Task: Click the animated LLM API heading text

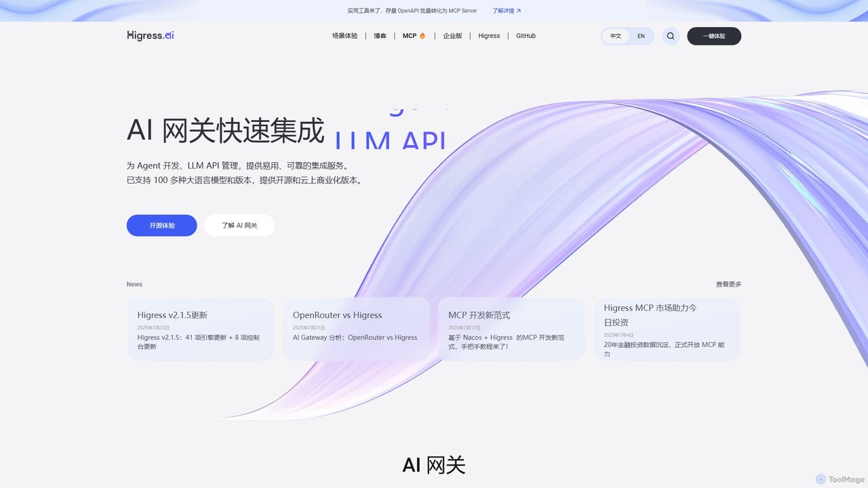Action: point(391,139)
